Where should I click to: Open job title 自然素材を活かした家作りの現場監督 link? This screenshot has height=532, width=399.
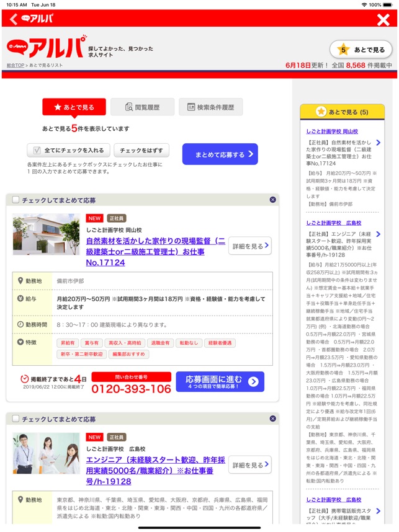[x=155, y=252]
